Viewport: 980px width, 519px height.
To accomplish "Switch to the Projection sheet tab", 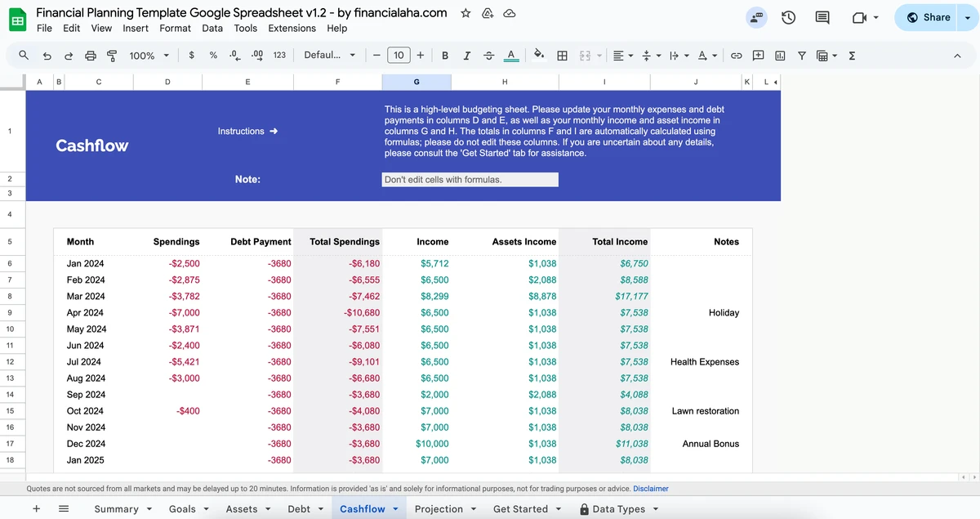I will tap(439, 508).
